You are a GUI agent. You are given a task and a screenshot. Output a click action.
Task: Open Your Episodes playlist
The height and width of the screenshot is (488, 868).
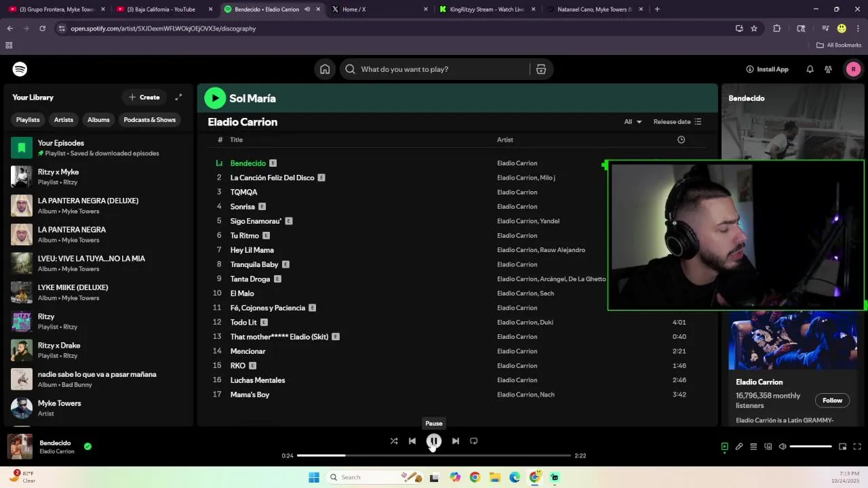pos(98,148)
